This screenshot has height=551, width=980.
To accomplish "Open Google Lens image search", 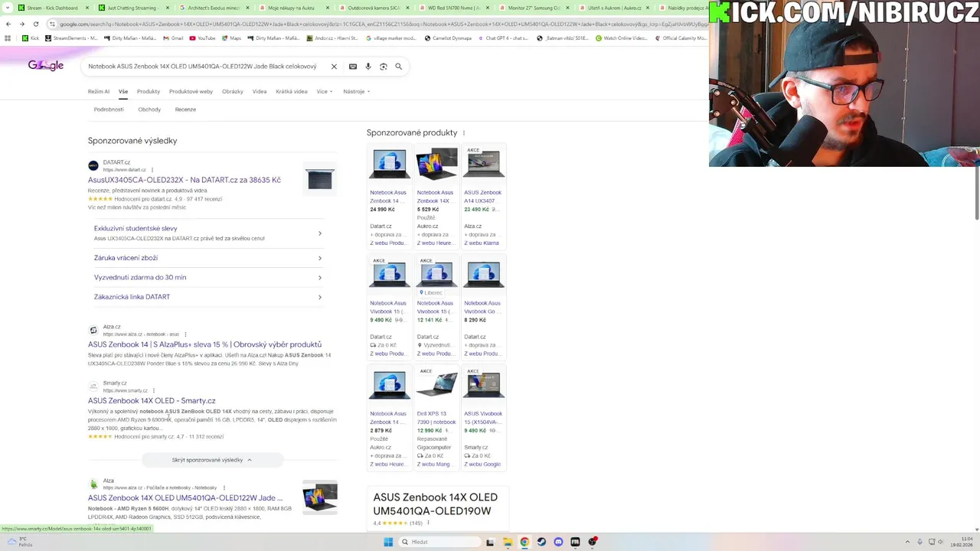I will 384,67.
